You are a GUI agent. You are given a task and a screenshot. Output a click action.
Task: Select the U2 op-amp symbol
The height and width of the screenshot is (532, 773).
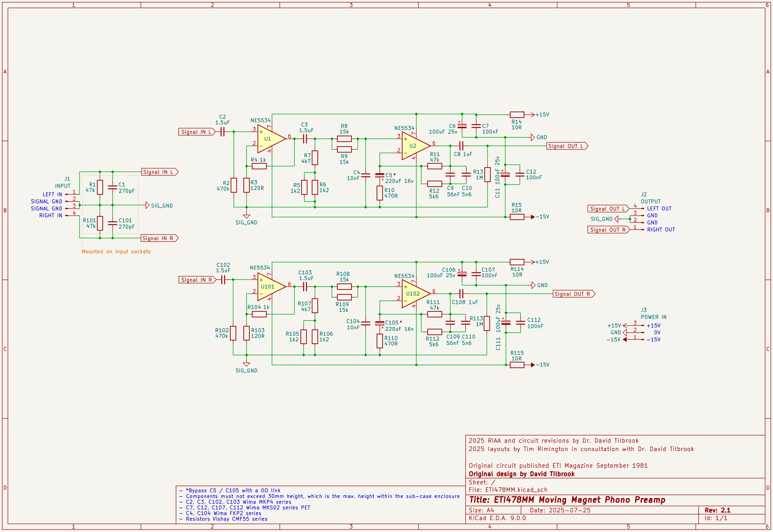416,146
